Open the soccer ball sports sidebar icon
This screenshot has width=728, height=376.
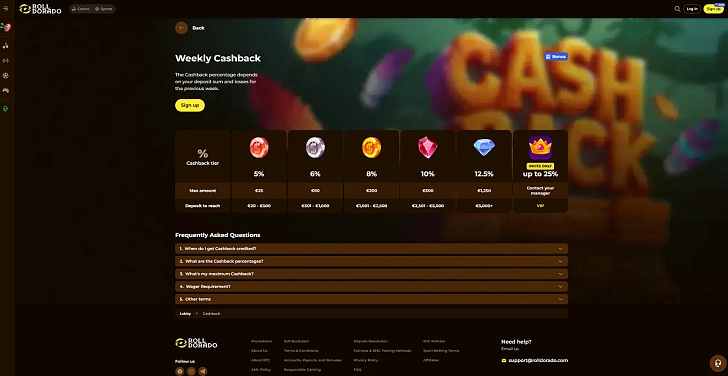click(x=6, y=76)
